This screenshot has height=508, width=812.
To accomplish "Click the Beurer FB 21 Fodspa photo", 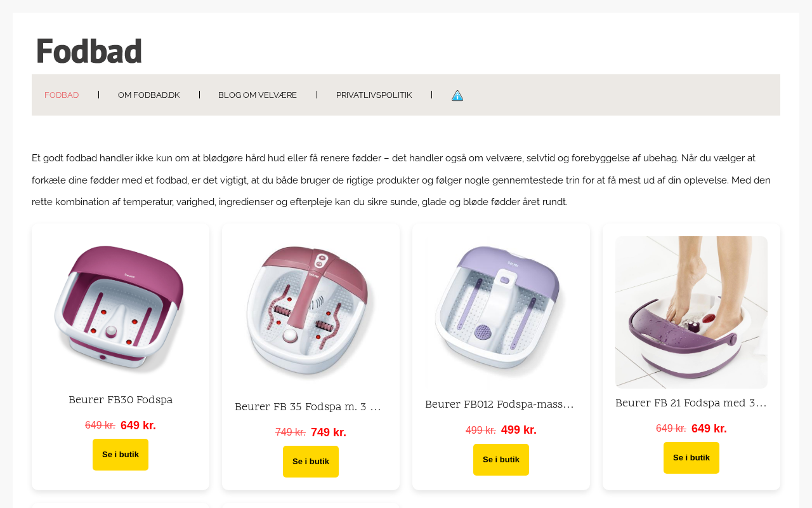I will point(691,312).
